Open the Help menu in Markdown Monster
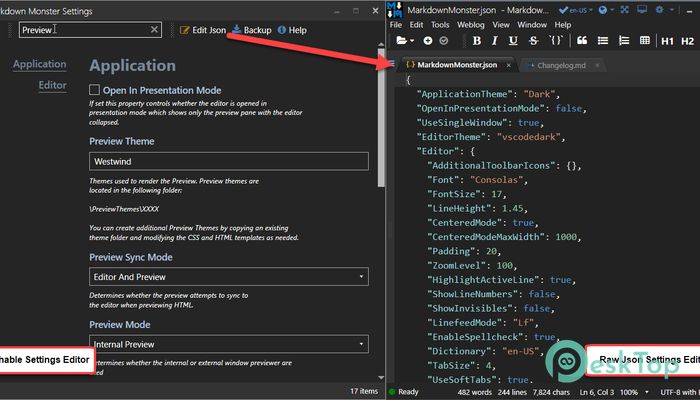700x400 pixels. click(x=562, y=25)
